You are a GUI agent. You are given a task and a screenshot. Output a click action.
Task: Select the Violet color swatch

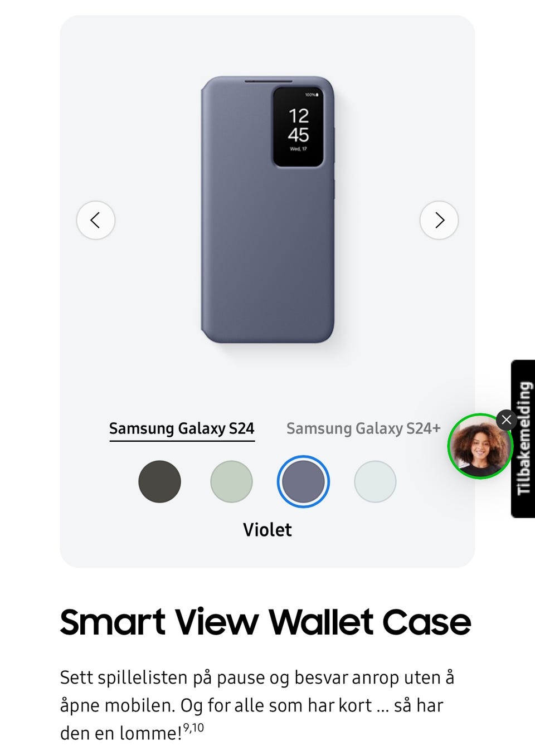point(303,481)
